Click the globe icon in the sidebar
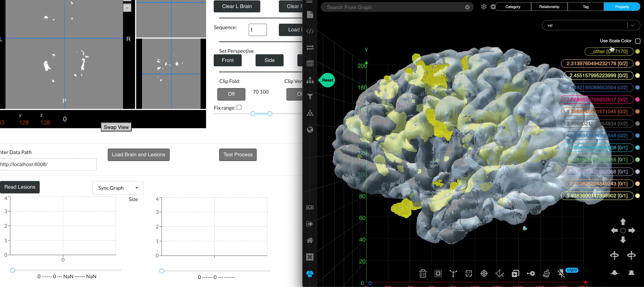This screenshot has width=644, height=287. (x=310, y=130)
